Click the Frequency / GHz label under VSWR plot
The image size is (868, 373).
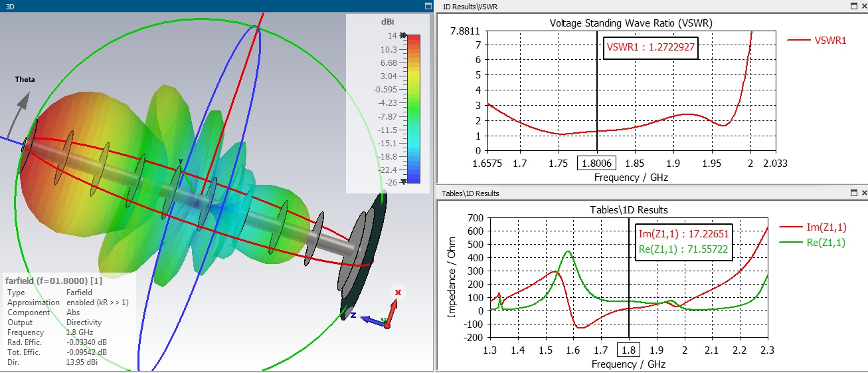pos(631,178)
